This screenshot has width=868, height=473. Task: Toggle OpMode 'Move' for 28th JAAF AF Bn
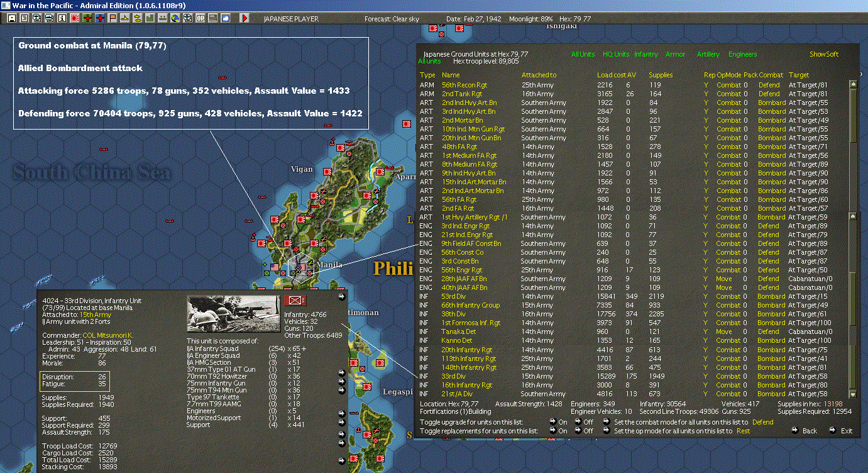tap(724, 279)
